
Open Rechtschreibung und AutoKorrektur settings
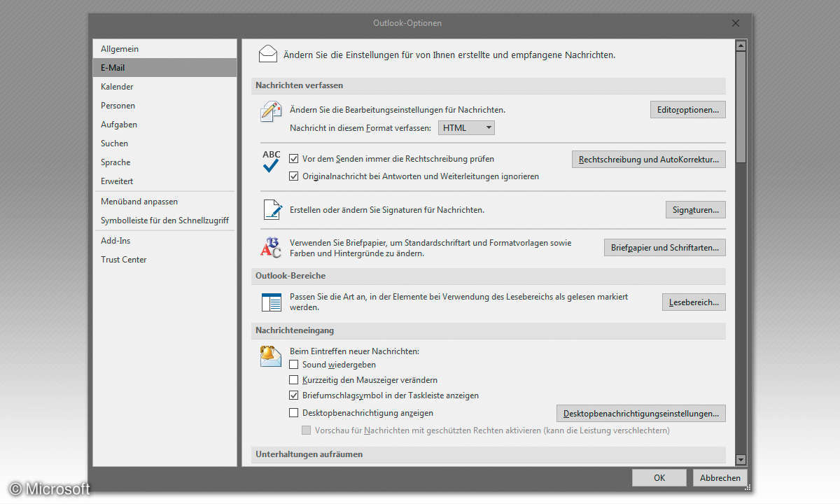(x=649, y=159)
